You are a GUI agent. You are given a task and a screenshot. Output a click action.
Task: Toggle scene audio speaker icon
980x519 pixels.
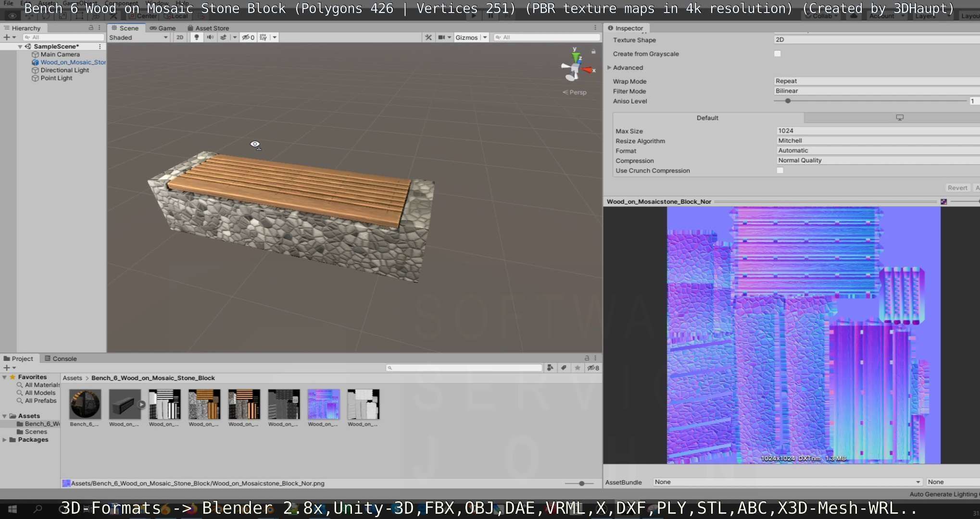point(210,37)
